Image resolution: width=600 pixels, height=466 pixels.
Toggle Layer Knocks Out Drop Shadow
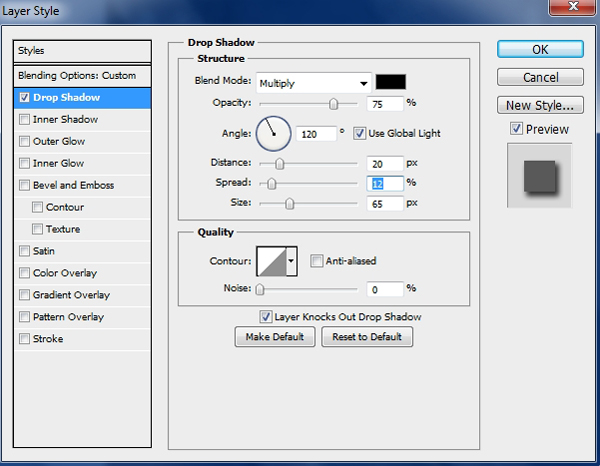pos(265,317)
